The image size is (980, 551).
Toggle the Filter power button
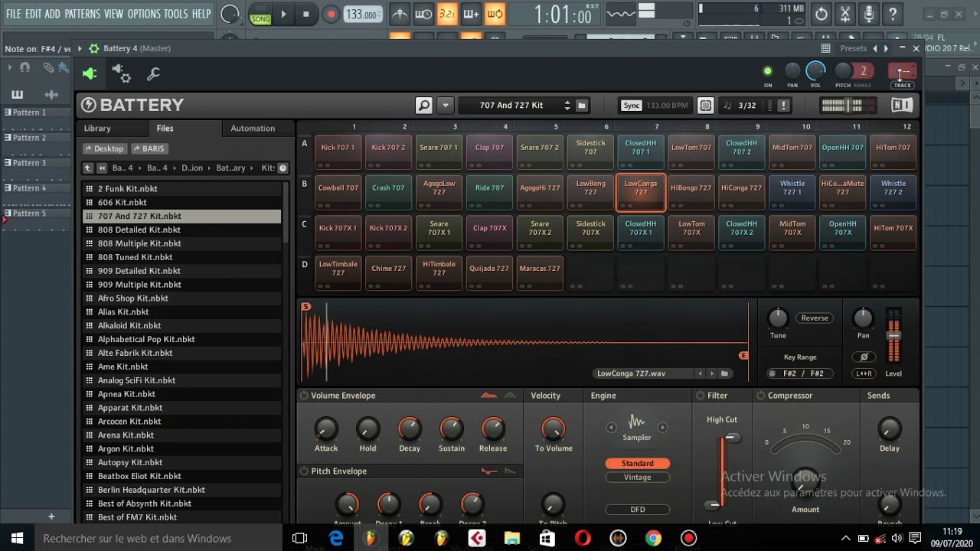point(700,396)
